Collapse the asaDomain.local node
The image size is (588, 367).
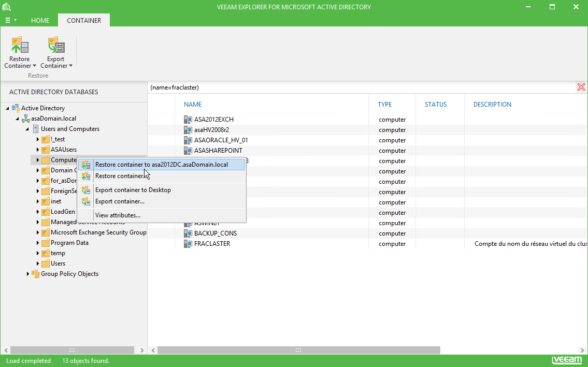click(17, 119)
